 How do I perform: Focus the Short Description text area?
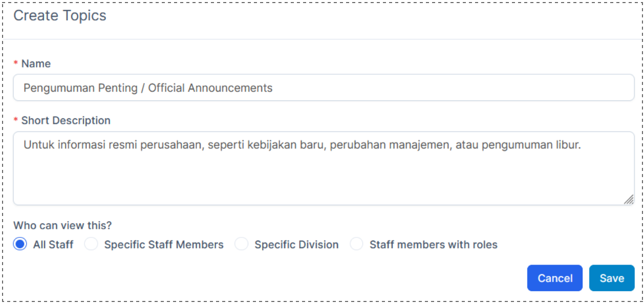[x=324, y=174]
